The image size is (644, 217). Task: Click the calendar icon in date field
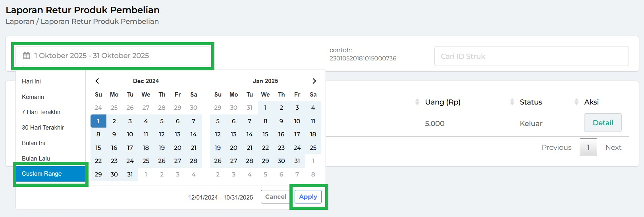pos(27,56)
